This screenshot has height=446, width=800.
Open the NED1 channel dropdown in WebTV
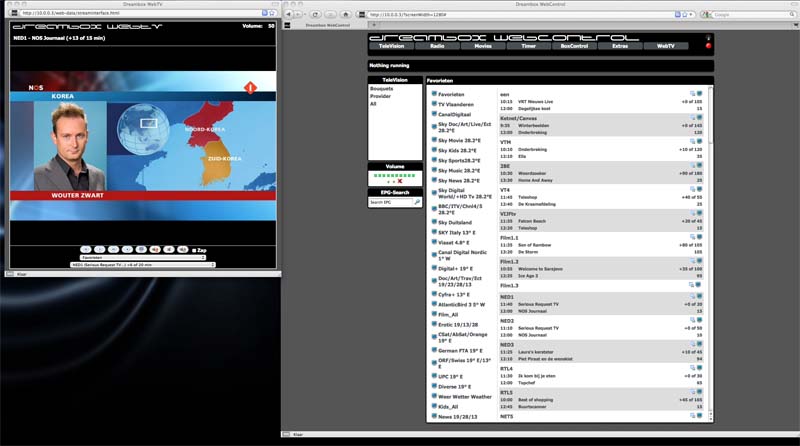143,265
